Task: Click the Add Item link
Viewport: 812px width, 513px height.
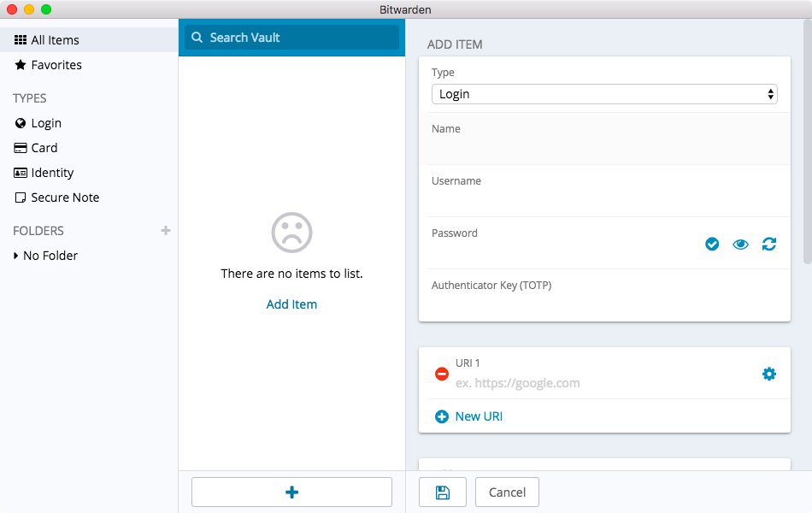Action: [x=291, y=304]
